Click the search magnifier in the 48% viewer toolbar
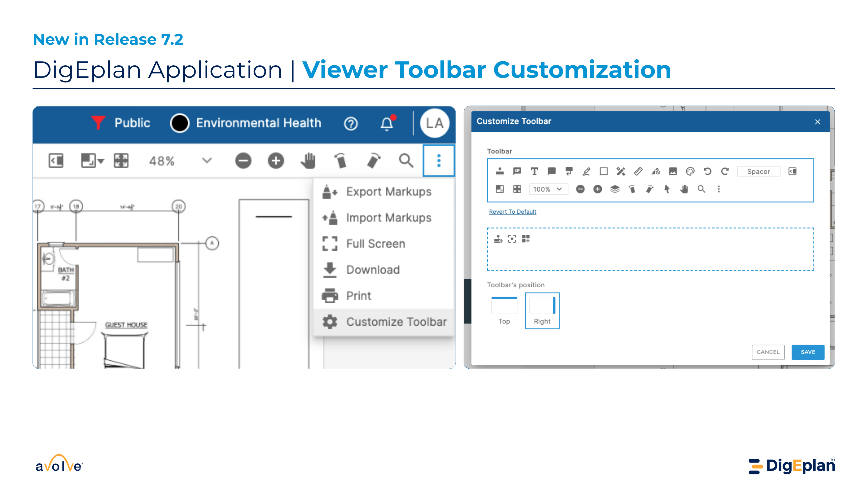 coord(406,161)
